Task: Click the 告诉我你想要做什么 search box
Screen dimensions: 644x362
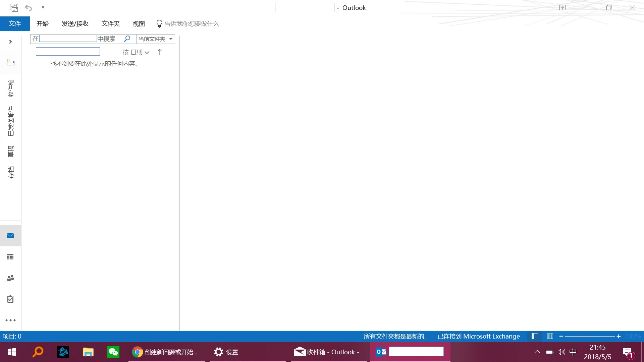Action: click(x=192, y=23)
